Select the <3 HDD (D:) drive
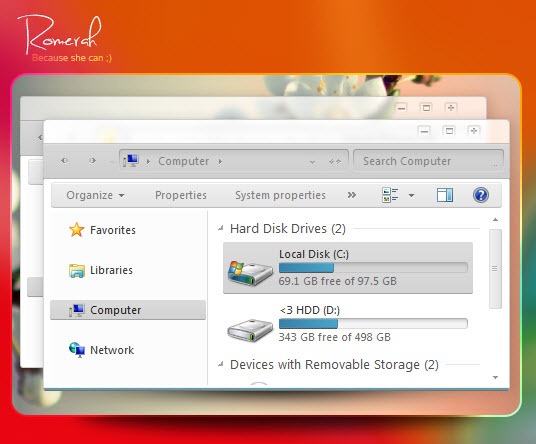Image resolution: width=536 pixels, height=444 pixels. click(348, 324)
